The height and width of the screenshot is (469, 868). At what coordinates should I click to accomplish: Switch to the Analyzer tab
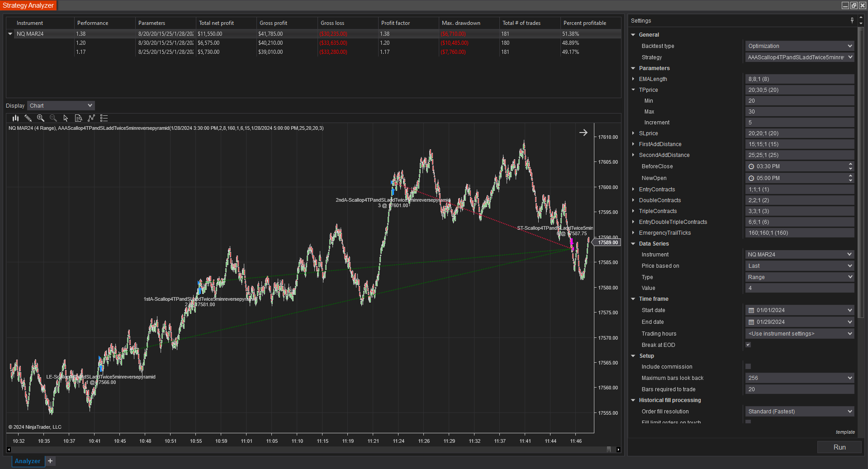28,461
